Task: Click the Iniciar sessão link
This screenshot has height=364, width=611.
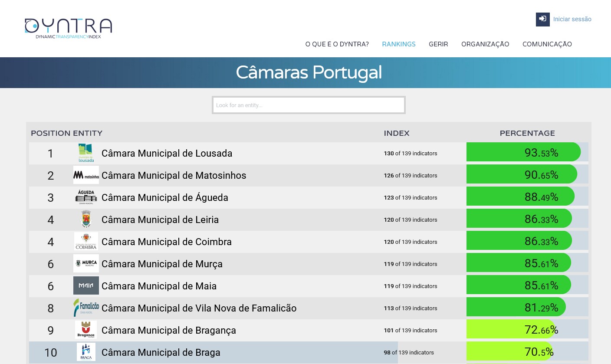Action: (572, 19)
